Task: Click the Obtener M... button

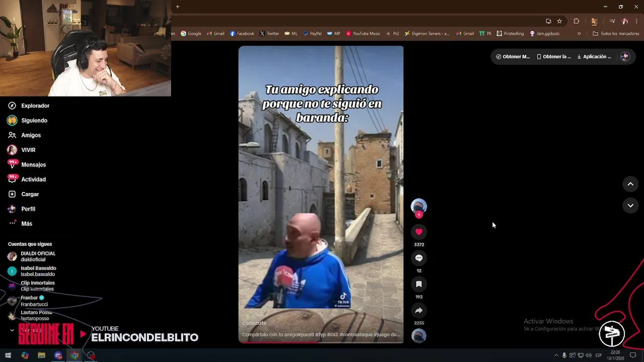Action: 513,57
